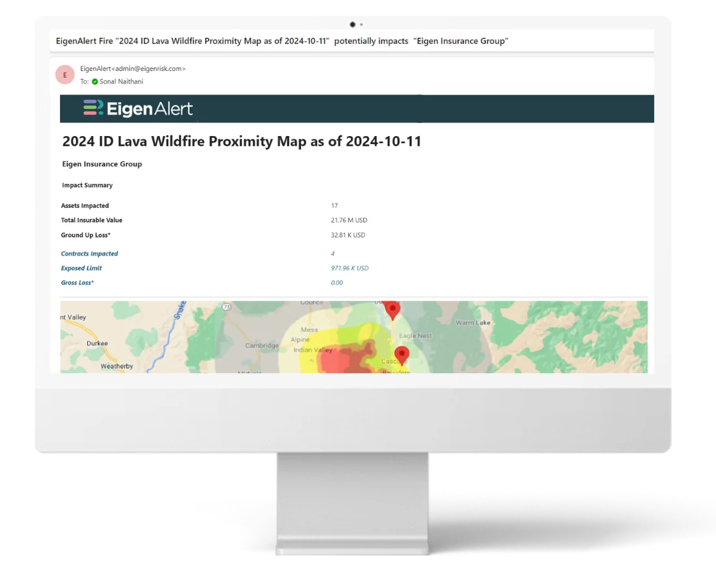Click recipient name Sonal Naithani
716x588 pixels.
coord(122,81)
